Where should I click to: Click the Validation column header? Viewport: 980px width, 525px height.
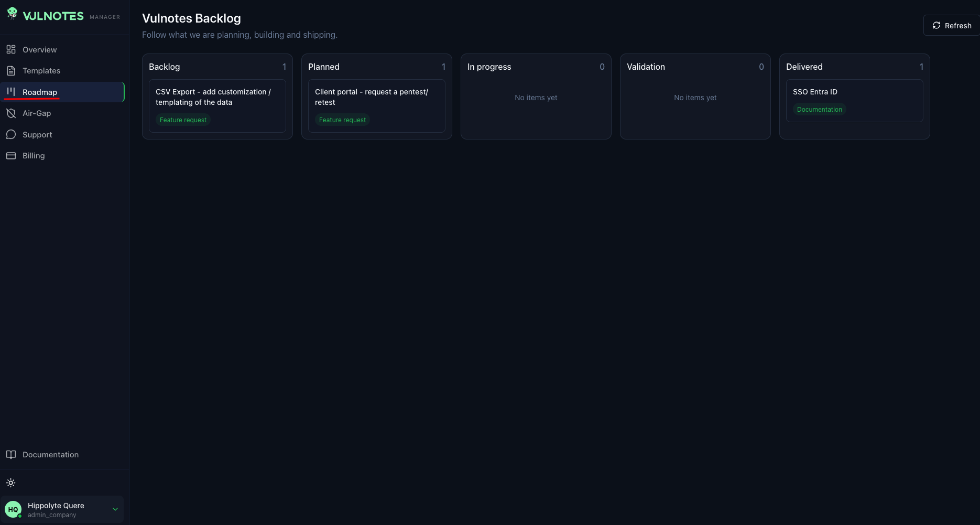(646, 67)
